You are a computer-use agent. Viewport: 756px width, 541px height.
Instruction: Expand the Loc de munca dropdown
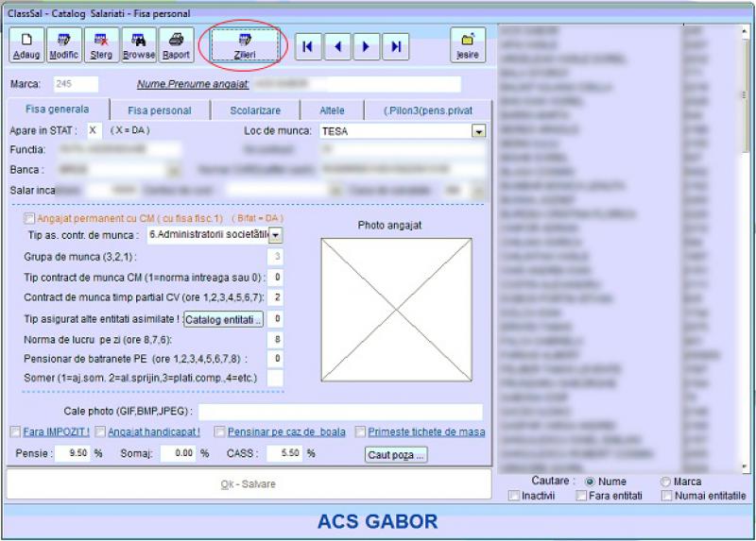(x=478, y=131)
